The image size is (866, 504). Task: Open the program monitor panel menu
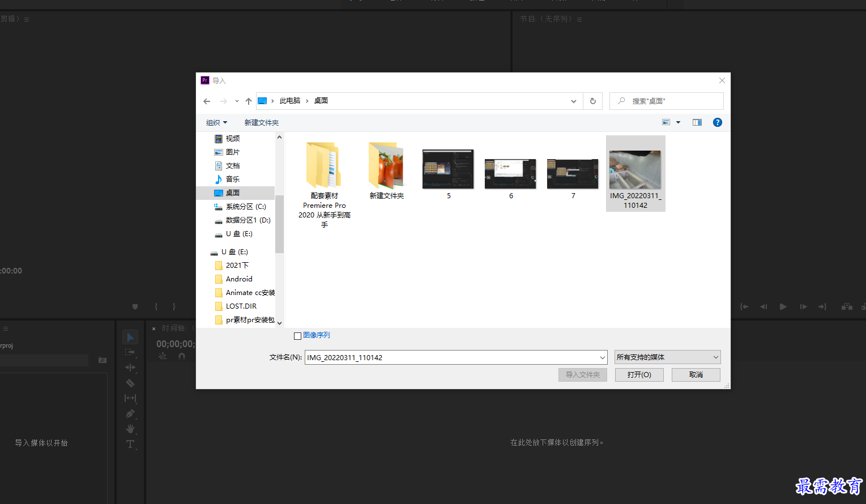[579, 19]
